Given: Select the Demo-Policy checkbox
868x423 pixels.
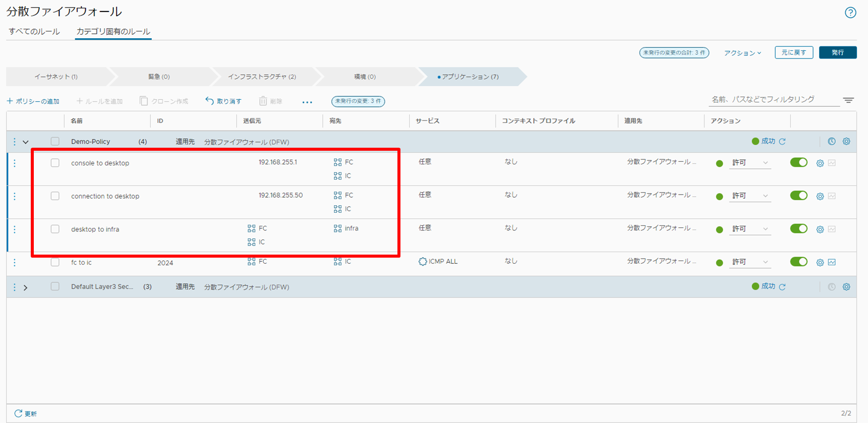Looking at the screenshot, I should click(x=55, y=142).
